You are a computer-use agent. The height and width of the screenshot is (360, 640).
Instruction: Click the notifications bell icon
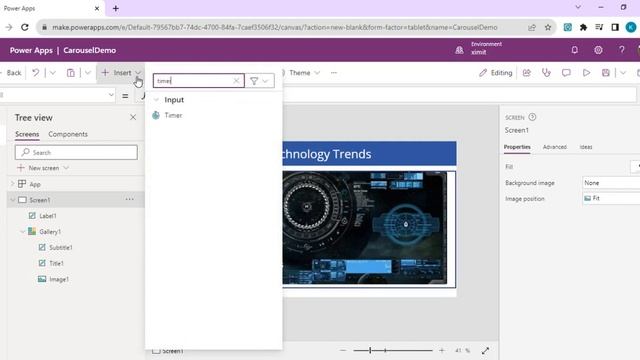(x=574, y=50)
